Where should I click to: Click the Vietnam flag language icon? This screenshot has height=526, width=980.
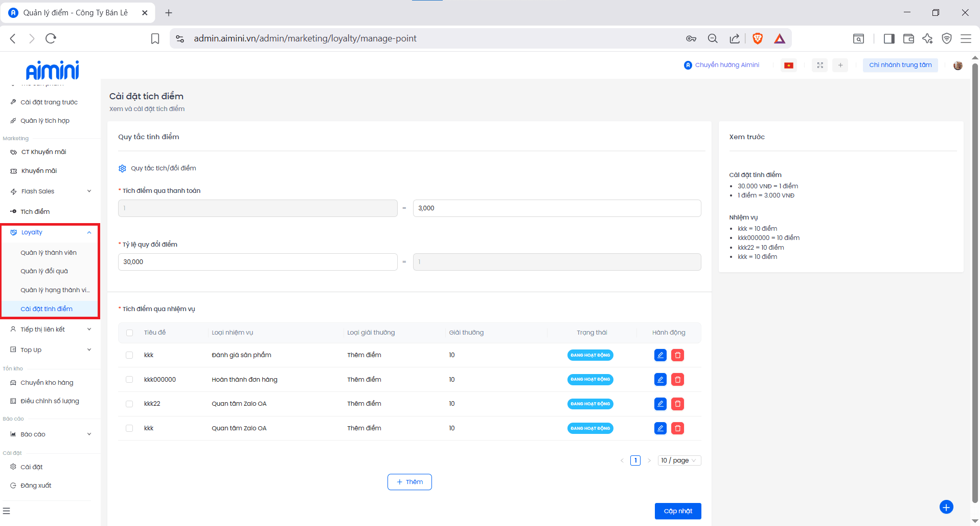tap(789, 65)
